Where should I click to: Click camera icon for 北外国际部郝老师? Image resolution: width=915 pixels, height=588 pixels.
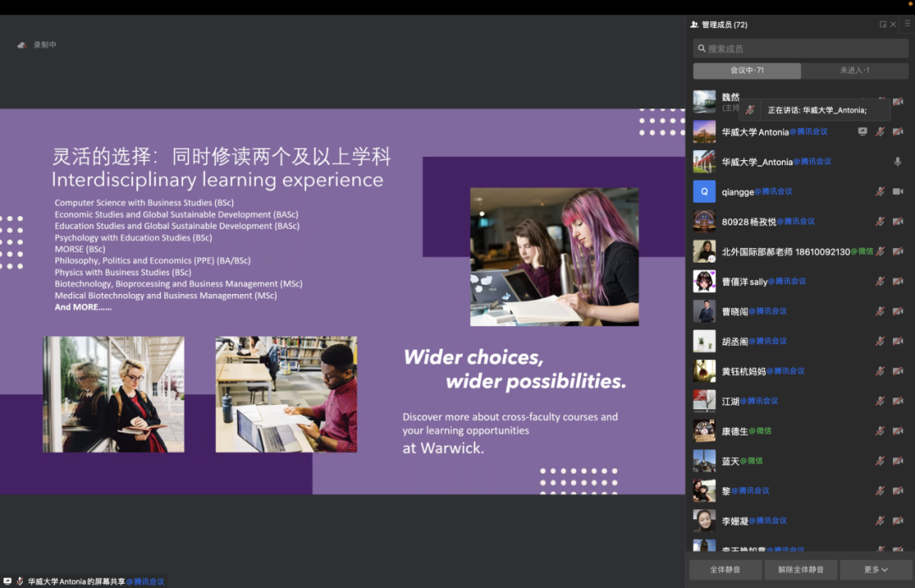coord(898,252)
